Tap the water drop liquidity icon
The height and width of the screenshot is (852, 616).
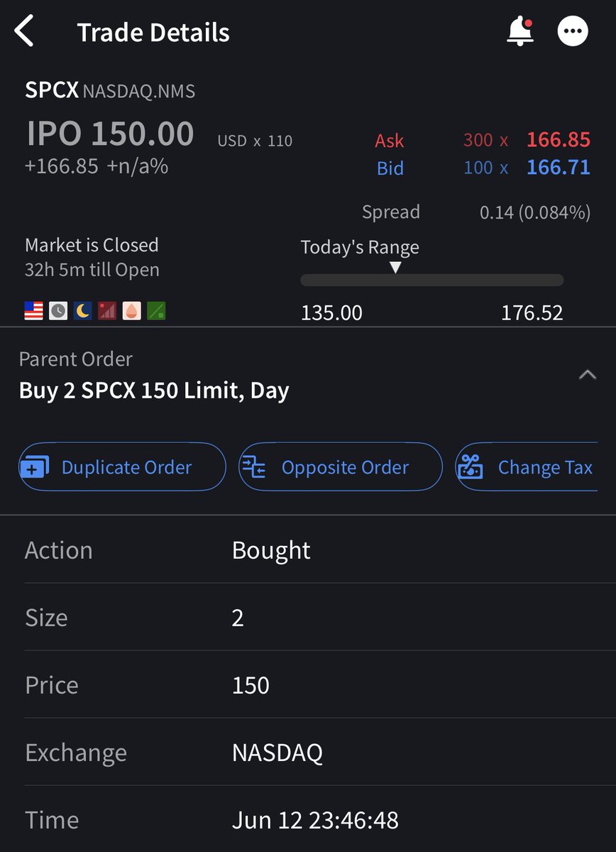click(131, 310)
